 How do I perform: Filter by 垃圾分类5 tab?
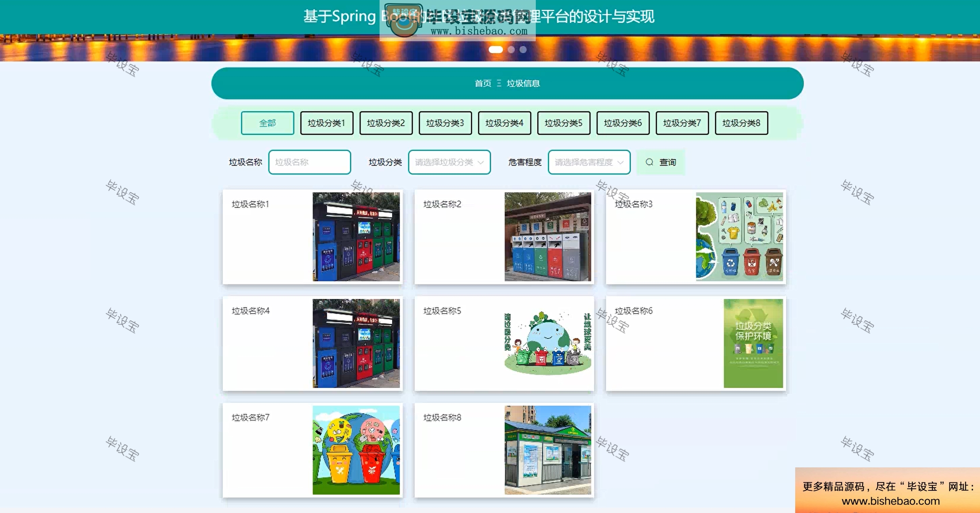tap(564, 123)
